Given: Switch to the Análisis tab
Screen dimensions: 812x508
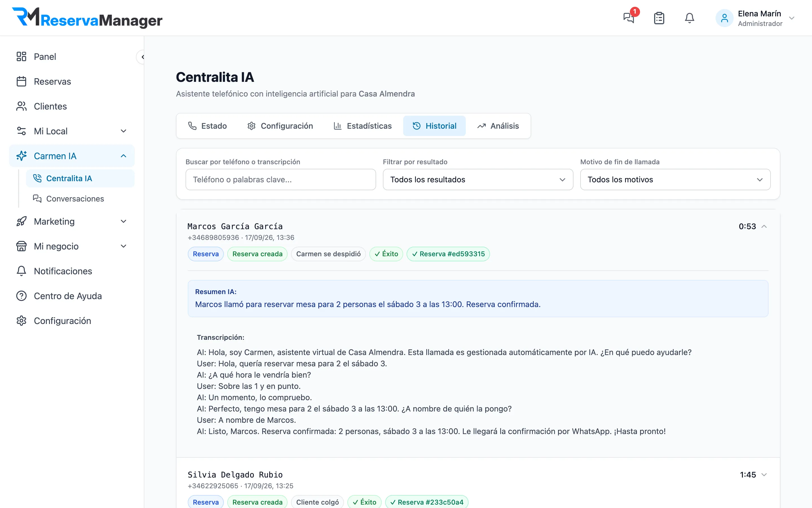Looking at the screenshot, I should [x=498, y=126].
